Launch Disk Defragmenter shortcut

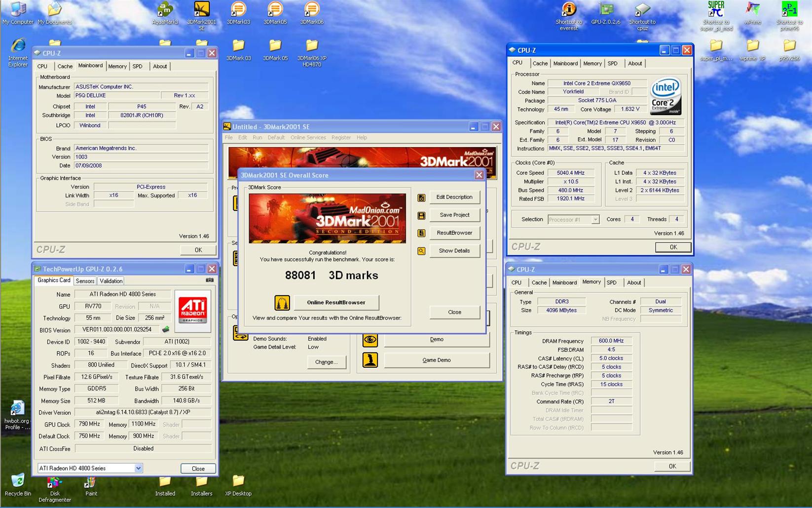point(55,489)
